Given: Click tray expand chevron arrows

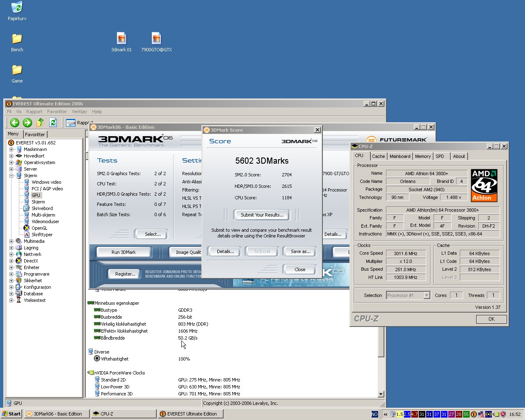Looking at the screenshot, I should [x=386, y=414].
